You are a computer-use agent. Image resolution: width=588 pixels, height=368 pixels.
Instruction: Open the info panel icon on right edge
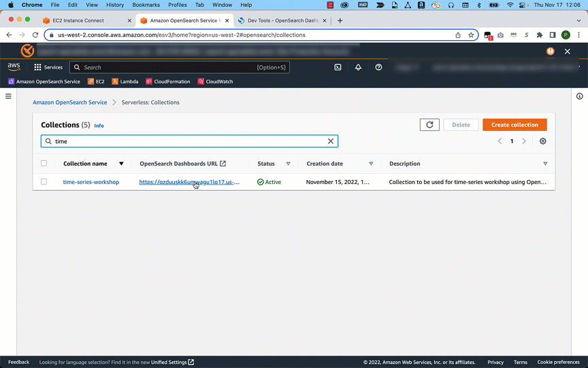(580, 97)
